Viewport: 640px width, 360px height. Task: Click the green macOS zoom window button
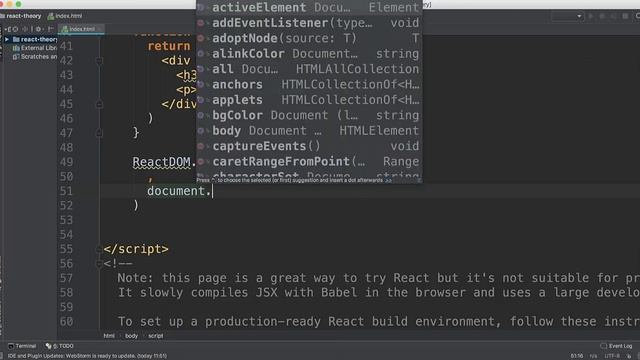(x=18, y=4)
